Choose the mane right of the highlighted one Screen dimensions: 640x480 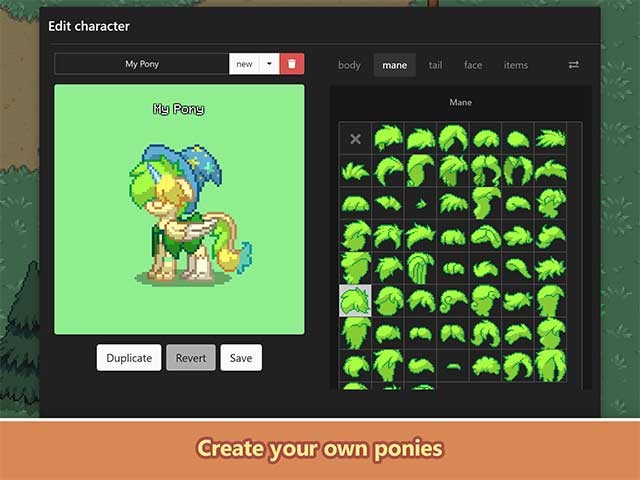(388, 300)
